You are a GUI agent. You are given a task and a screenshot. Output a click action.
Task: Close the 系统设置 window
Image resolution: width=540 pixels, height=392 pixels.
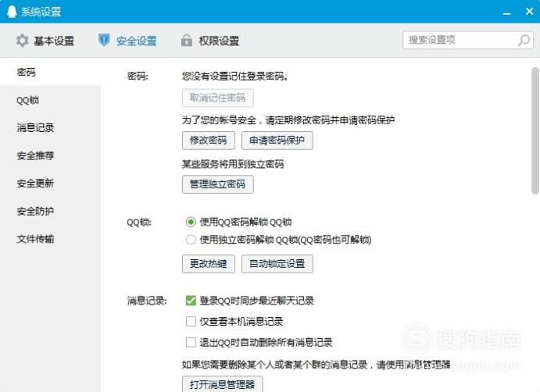tap(530, 12)
